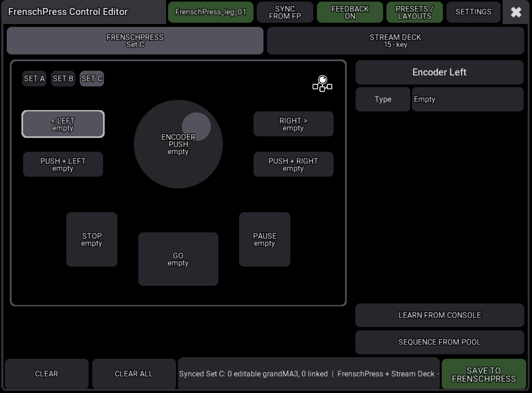Select SET A

(x=34, y=78)
